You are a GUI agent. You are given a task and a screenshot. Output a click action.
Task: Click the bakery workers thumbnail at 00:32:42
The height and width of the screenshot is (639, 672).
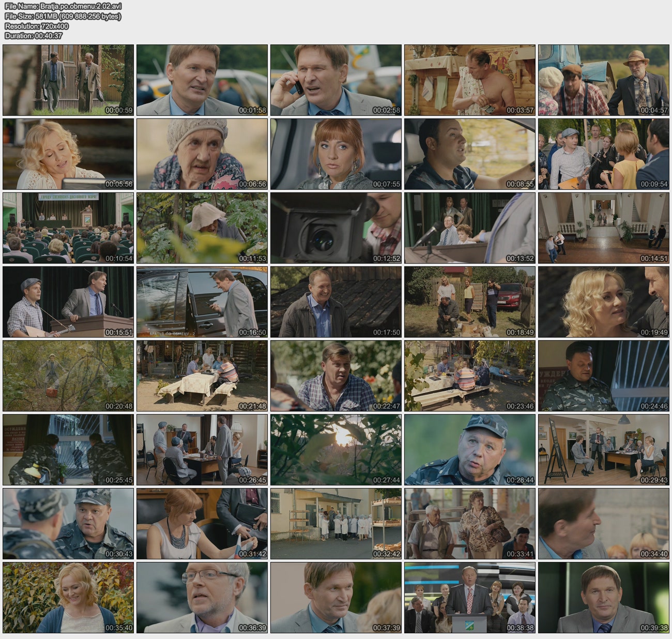[335, 524]
